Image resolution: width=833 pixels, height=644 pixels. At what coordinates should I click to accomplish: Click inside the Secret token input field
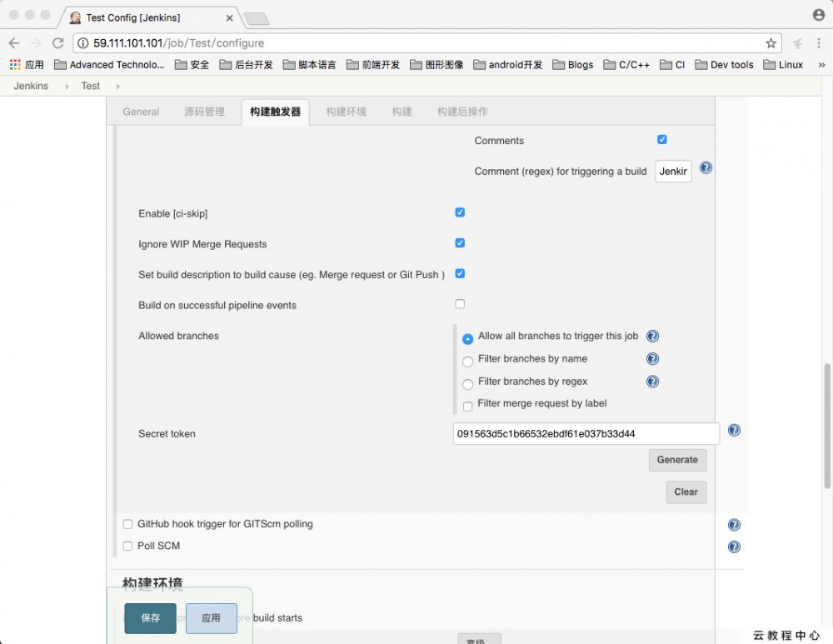pyautogui.click(x=583, y=433)
